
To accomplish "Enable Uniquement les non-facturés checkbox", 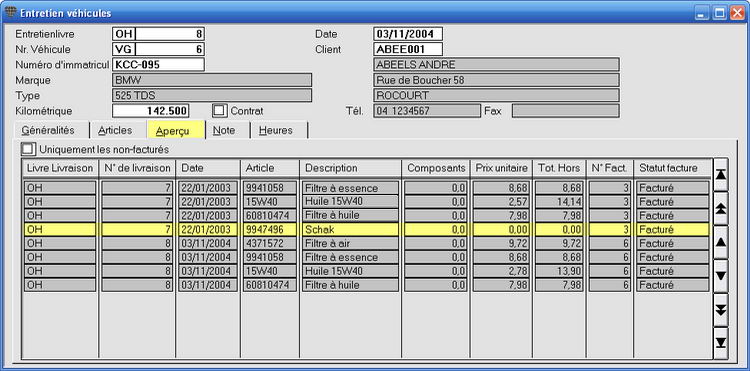I will tap(28, 149).
